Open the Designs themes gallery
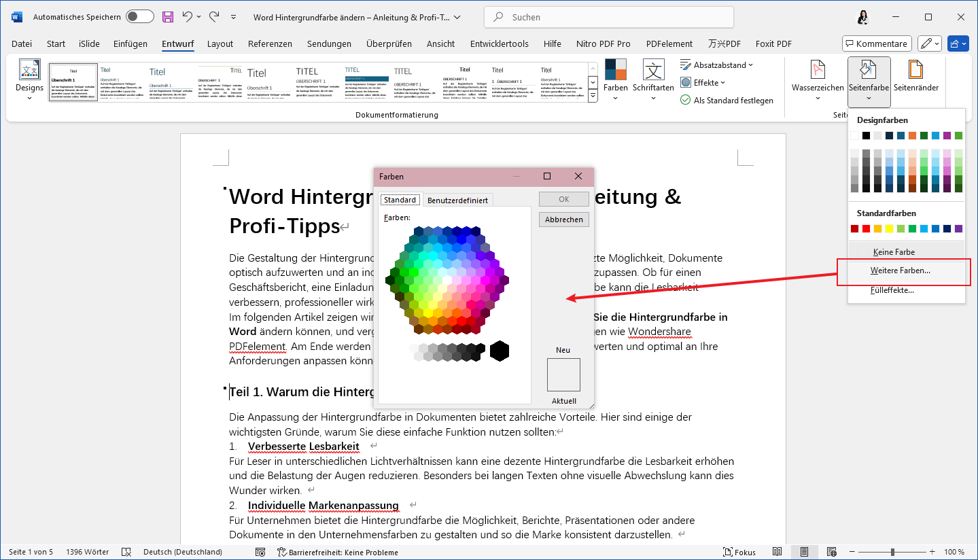 tap(29, 80)
